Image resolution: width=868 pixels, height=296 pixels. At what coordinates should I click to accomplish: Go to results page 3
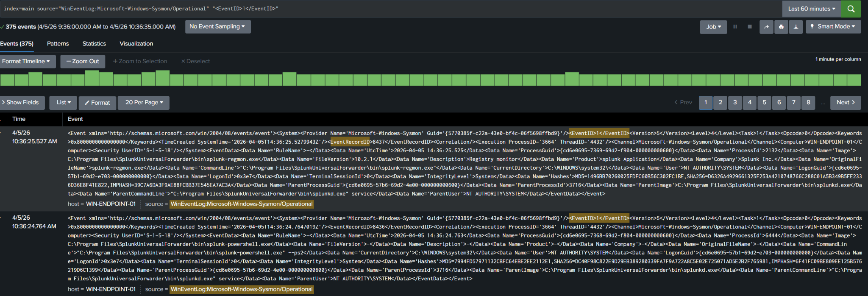(x=735, y=103)
